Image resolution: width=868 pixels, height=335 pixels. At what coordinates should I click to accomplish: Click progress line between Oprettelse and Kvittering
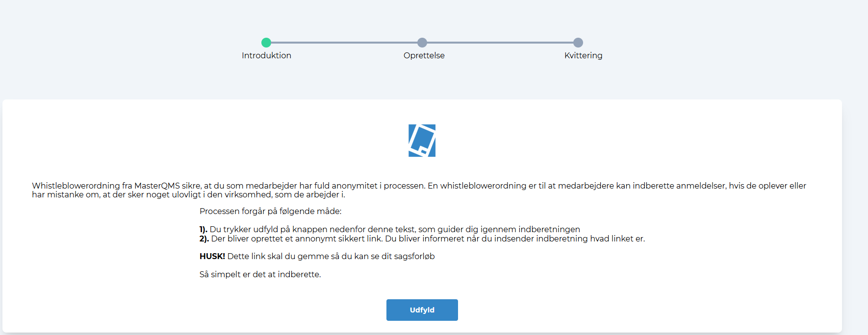tap(500, 43)
